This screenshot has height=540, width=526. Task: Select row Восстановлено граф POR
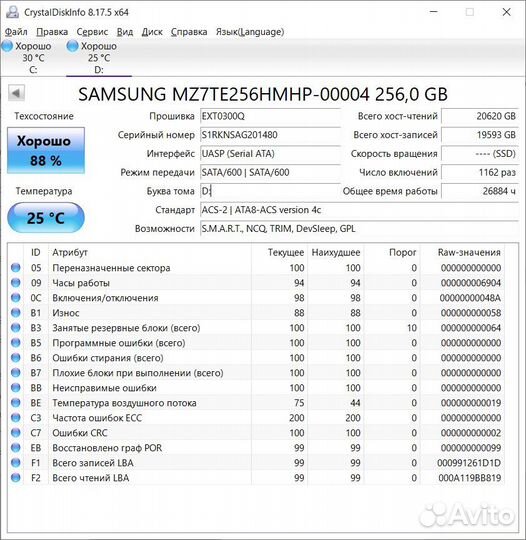pyautogui.click(x=256, y=448)
